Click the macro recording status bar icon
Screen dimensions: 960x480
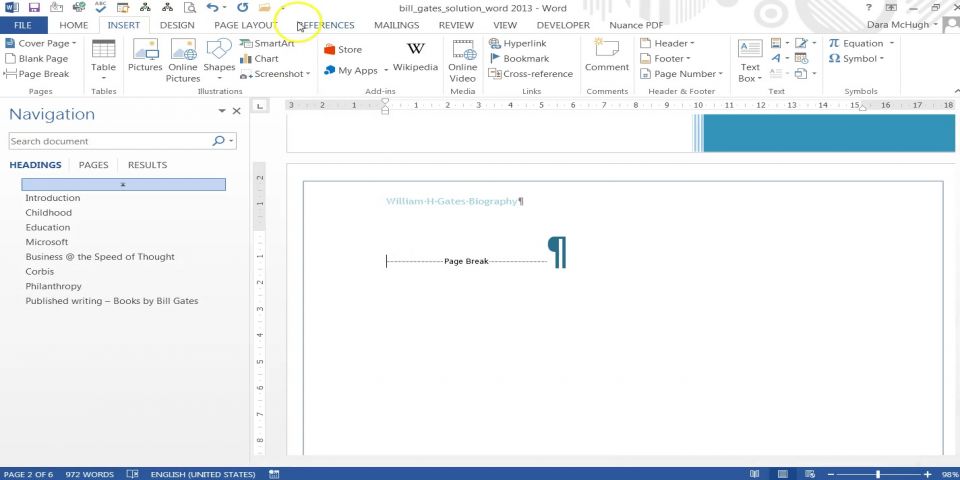tap(274, 474)
